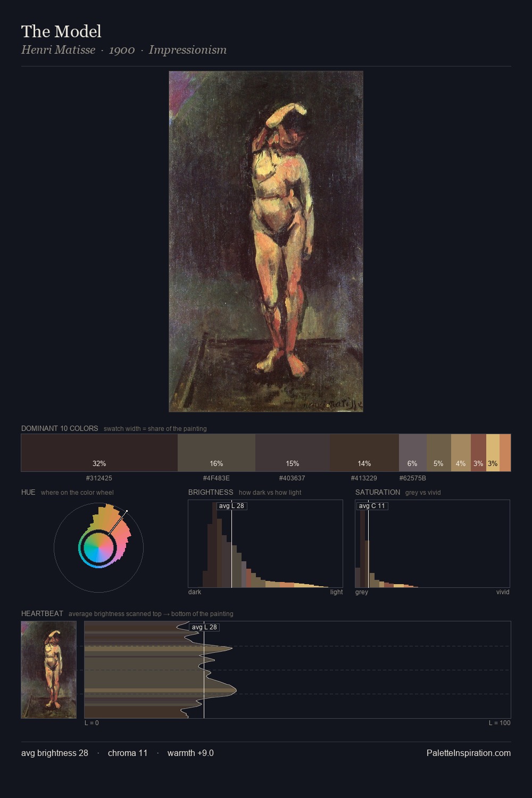Click 'where on the color wheel' caption
This screenshot has width=532, height=798.
(77, 493)
